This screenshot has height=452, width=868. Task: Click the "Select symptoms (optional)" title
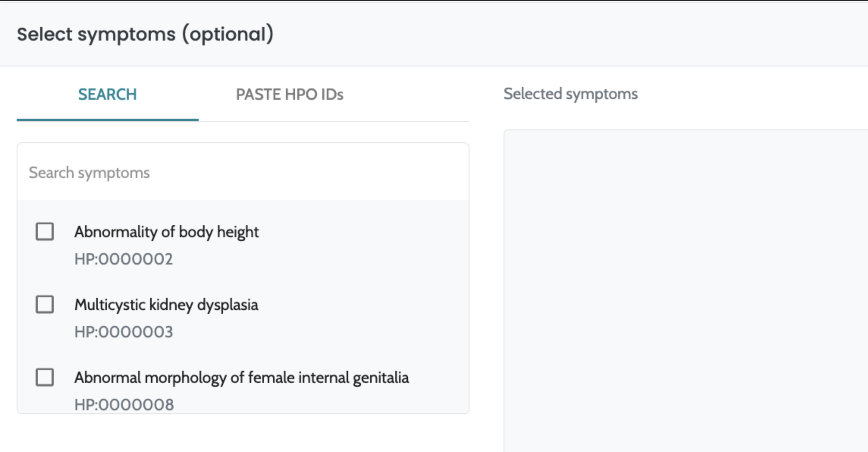(145, 34)
